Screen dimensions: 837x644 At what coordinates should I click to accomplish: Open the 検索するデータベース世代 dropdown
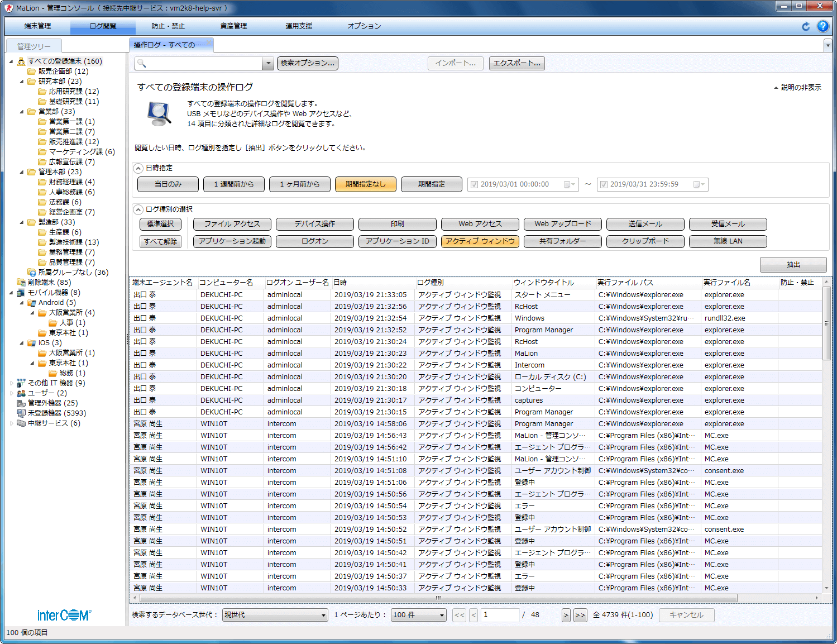[x=275, y=615]
